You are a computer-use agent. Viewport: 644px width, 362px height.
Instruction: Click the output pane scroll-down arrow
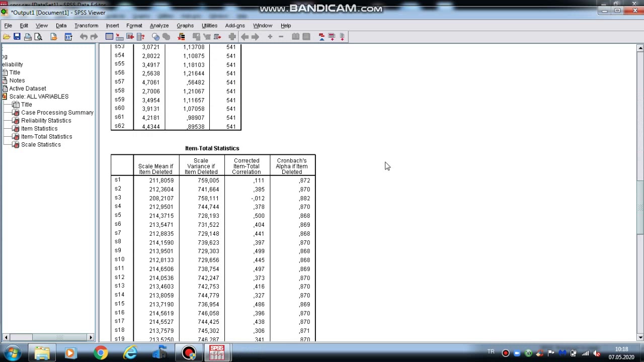coord(640,337)
